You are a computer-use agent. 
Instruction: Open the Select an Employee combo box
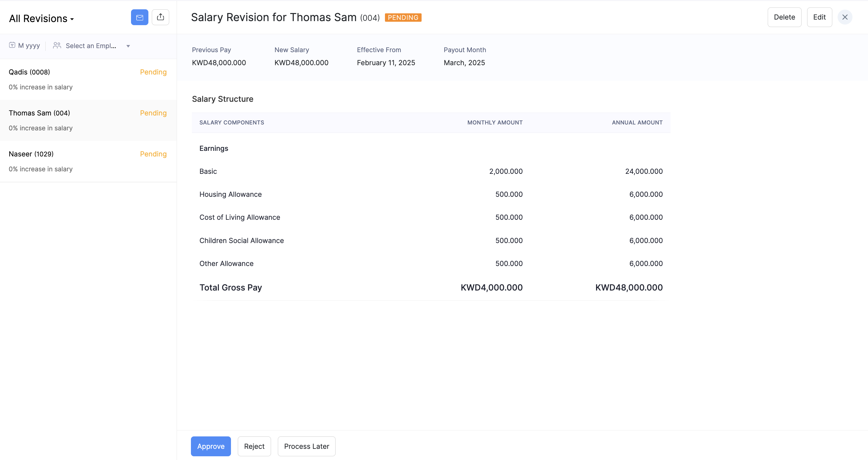pos(91,46)
